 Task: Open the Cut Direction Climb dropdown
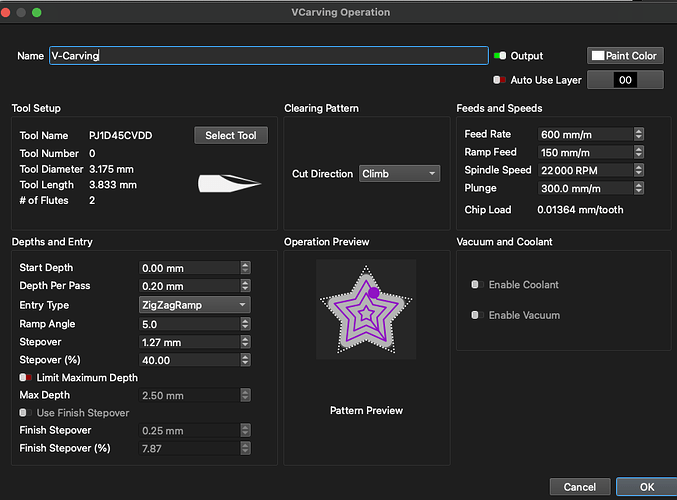coord(399,174)
